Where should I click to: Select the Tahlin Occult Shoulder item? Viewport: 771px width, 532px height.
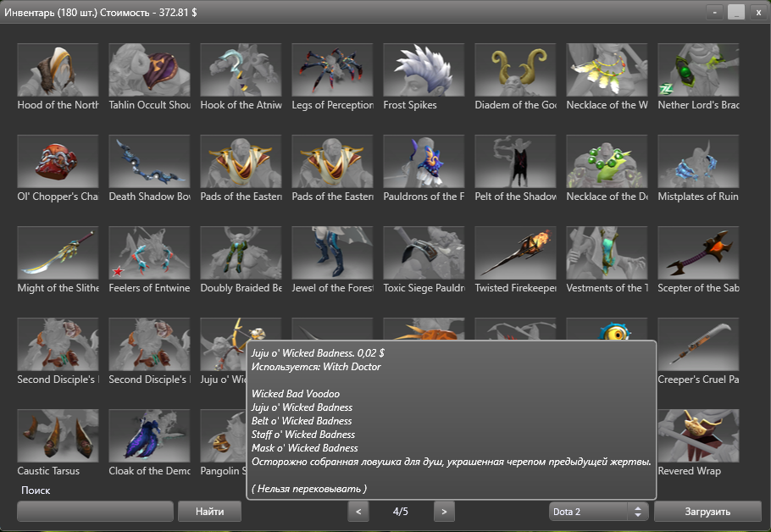149,69
